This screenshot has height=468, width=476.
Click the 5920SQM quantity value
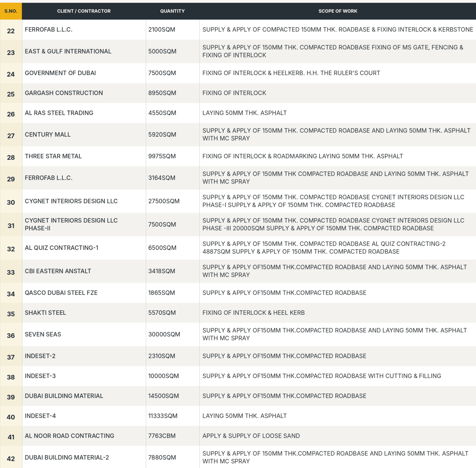[162, 135]
